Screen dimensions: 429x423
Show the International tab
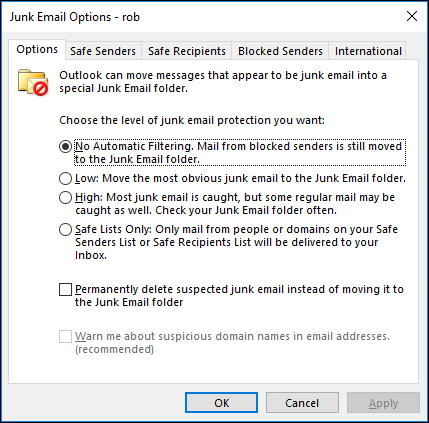(x=368, y=51)
